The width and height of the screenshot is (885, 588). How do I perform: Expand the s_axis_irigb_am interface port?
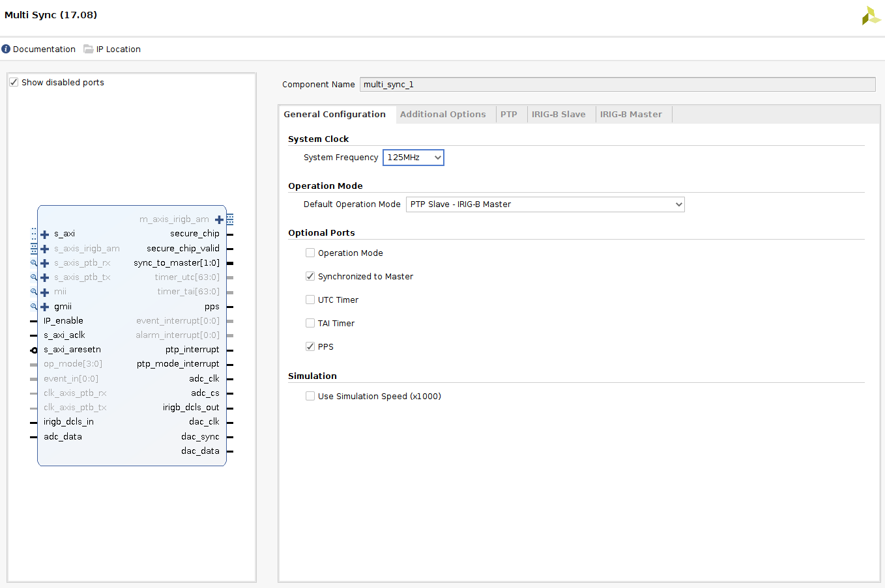(45, 249)
